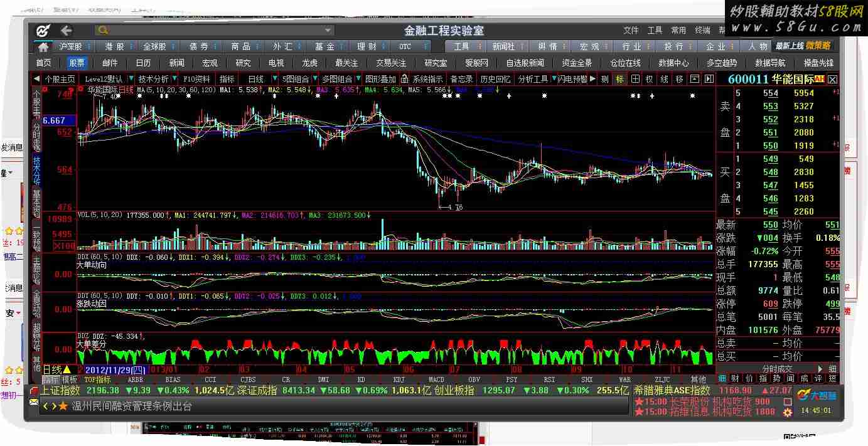The height and width of the screenshot is (446, 868).
Task: Select the 指标 mode at bottom-left
Action: (50, 380)
